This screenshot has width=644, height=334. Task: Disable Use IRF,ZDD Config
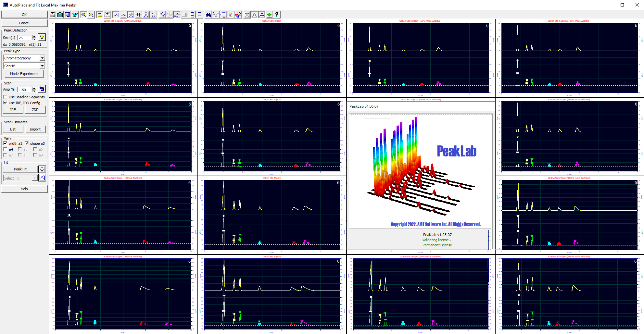[5, 103]
